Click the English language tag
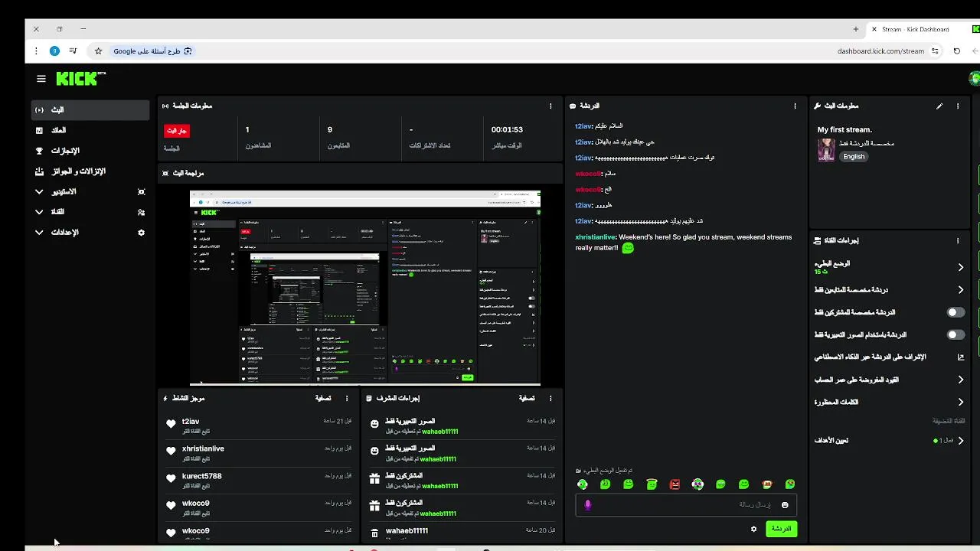Screen dimensions: 980x551 tap(854, 157)
